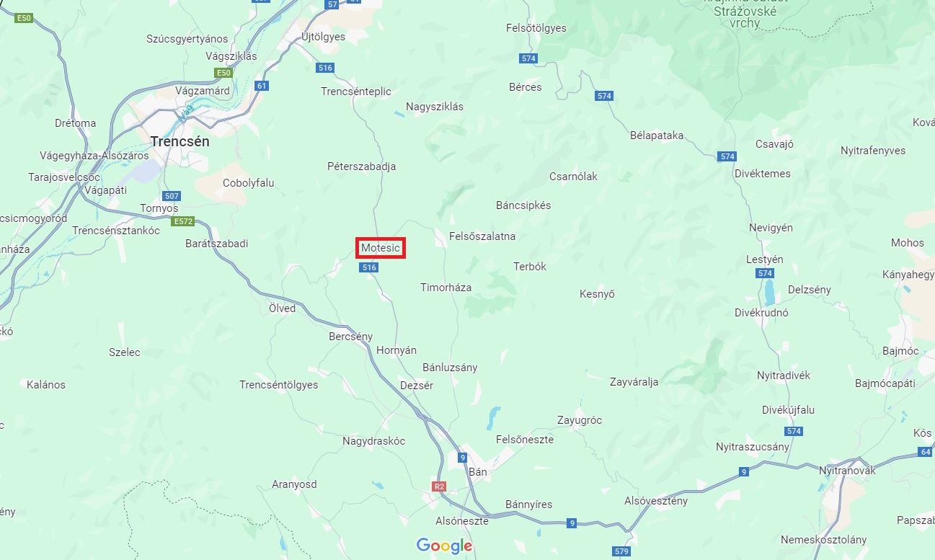
Task: Click the 507 road shield below Trencsén
Action: click(x=172, y=196)
